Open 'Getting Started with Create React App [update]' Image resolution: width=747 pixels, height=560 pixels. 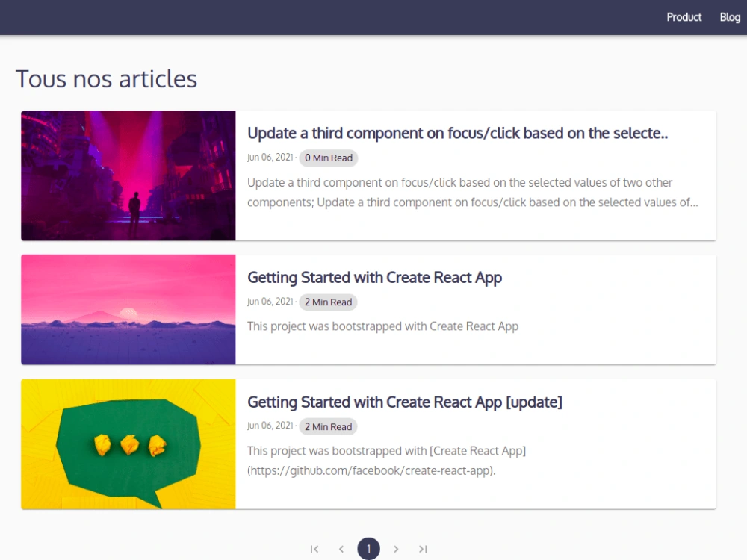[404, 402]
